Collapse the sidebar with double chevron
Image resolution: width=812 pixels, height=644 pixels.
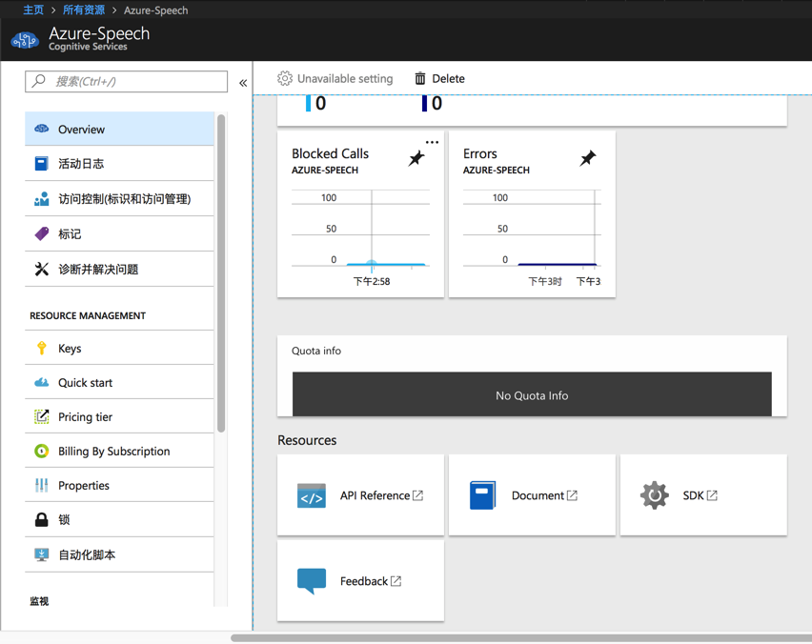tap(243, 83)
